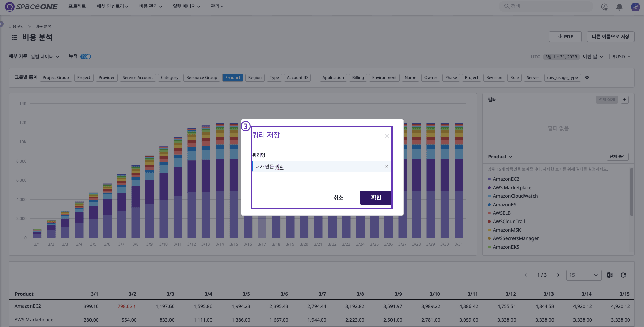Toggle AmazonMSK legend entry
The height and width of the screenshot is (327, 644).
(x=504, y=230)
